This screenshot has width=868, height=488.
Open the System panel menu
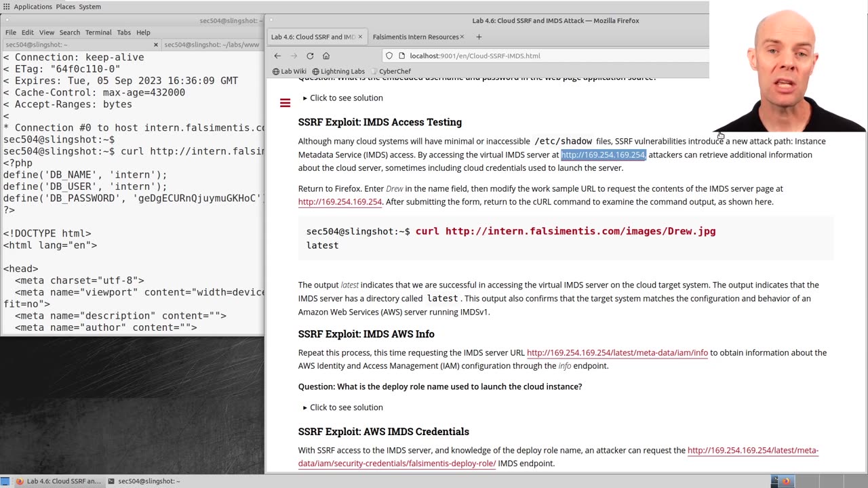click(90, 7)
